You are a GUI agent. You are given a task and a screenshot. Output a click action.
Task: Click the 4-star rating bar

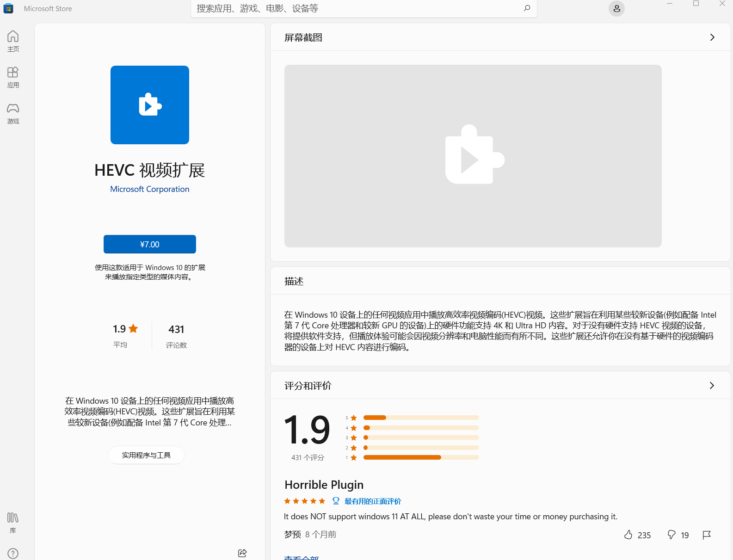click(421, 428)
